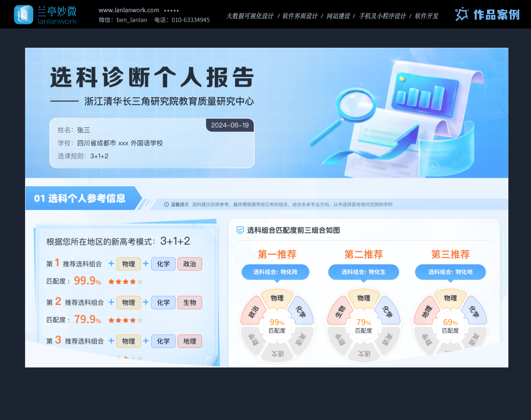Click the star icon beside 作品案例
Screen dimensions: 531x420
pyautogui.click(x=461, y=14)
